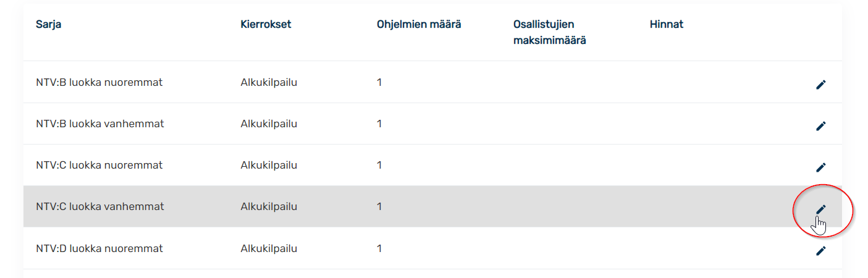Edit the NTV:C luokka nuoremmat row

pos(820,167)
